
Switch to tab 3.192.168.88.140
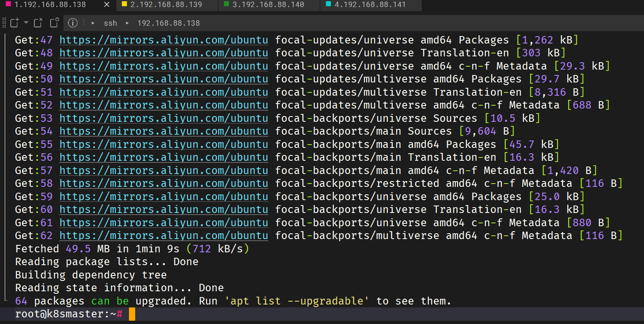pos(269,5)
